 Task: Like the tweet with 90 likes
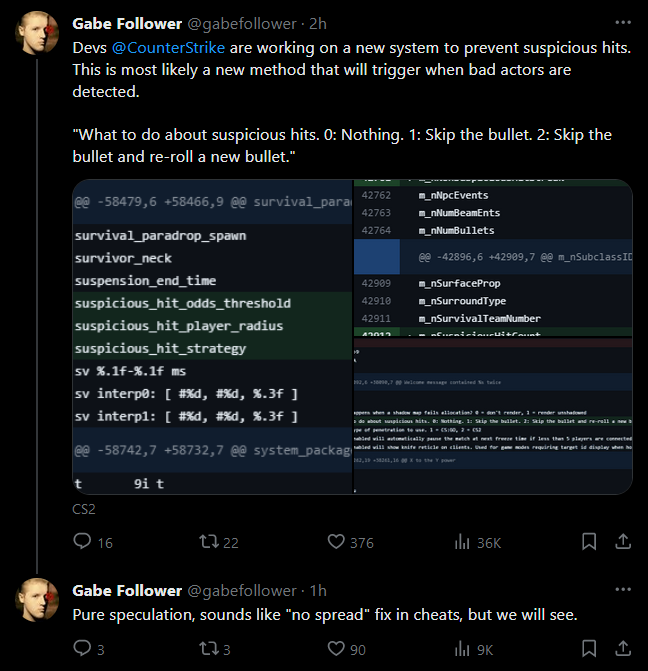pos(337,649)
